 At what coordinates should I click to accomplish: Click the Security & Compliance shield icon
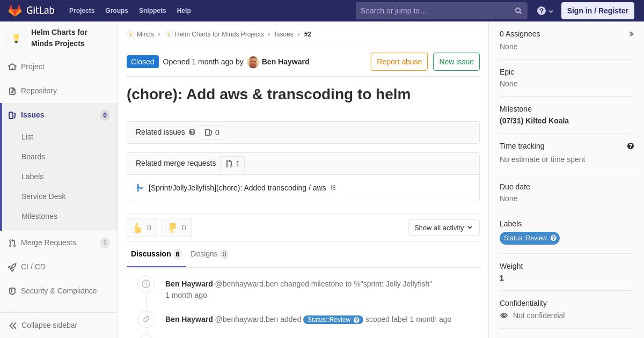point(12,291)
